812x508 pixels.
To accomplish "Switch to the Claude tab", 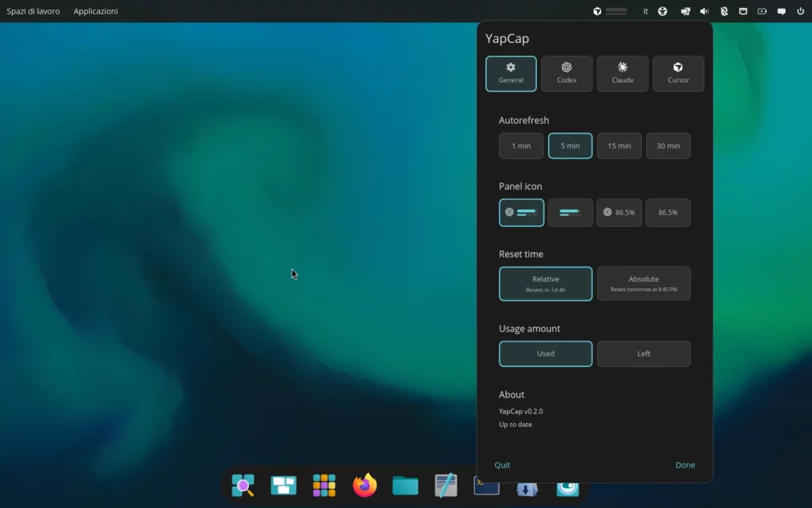I will (622, 74).
